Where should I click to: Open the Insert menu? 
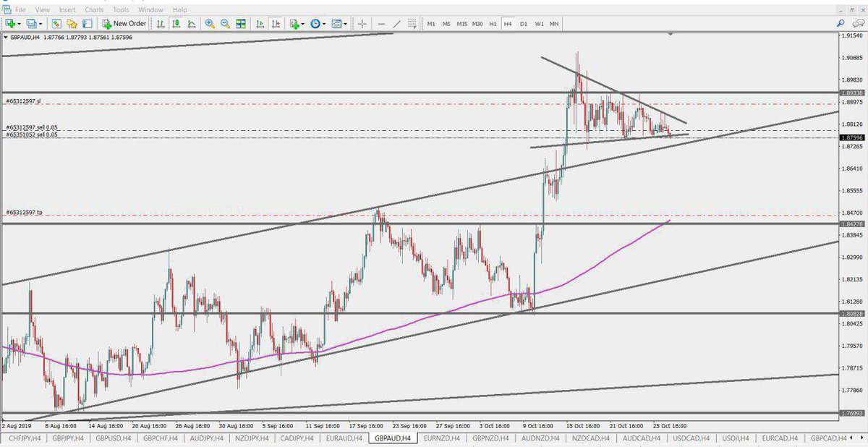point(67,10)
